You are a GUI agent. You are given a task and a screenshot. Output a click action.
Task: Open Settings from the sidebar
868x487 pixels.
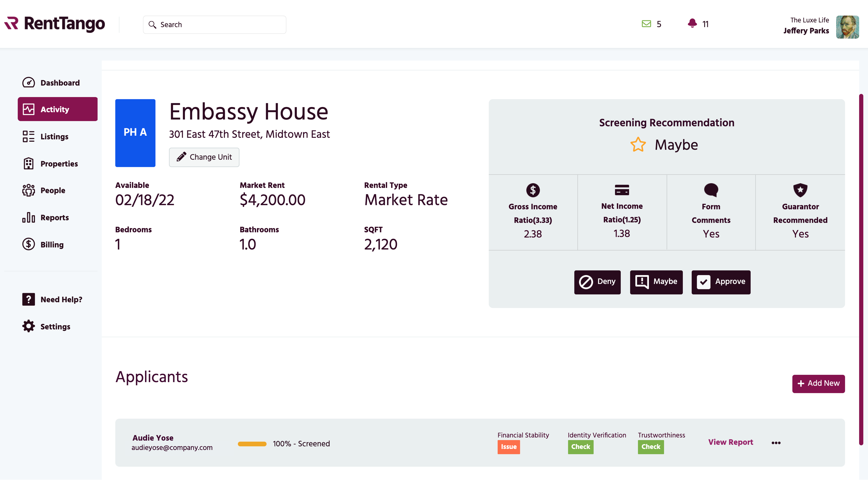tap(55, 326)
